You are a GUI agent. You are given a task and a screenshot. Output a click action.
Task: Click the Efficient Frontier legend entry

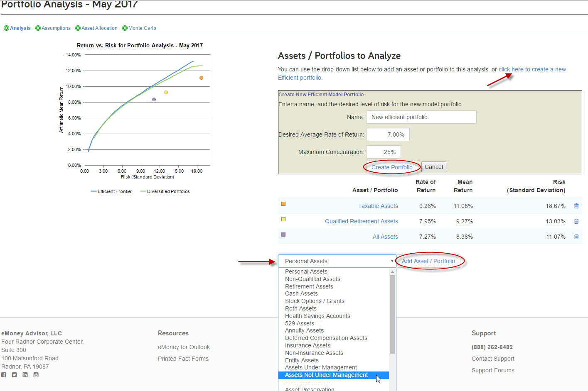[111, 191]
